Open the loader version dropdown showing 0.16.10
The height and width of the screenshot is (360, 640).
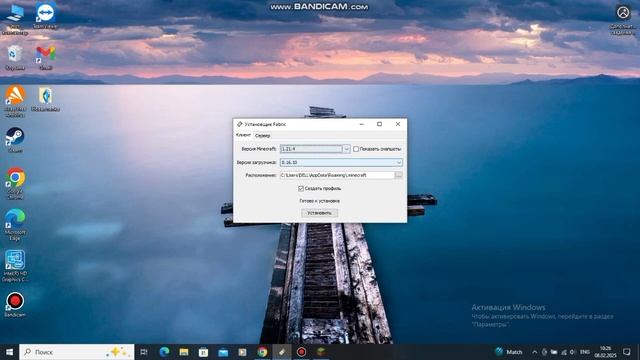341,162
